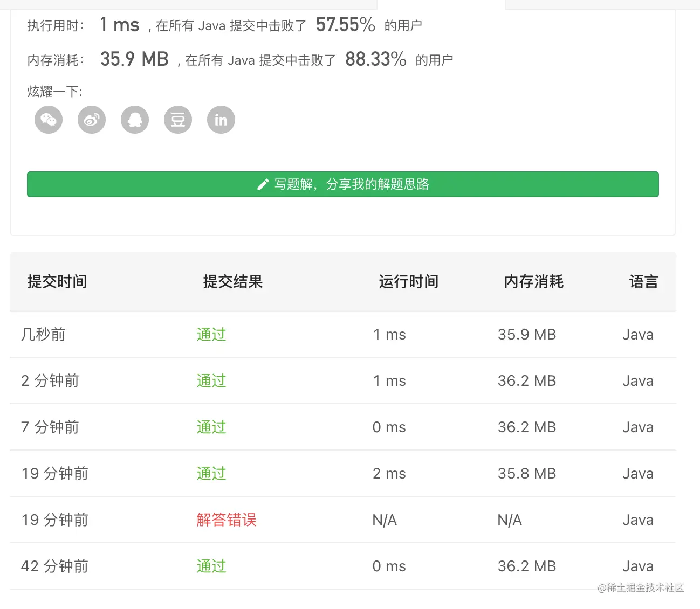Share on Douban using the 豆 icon

click(x=177, y=120)
